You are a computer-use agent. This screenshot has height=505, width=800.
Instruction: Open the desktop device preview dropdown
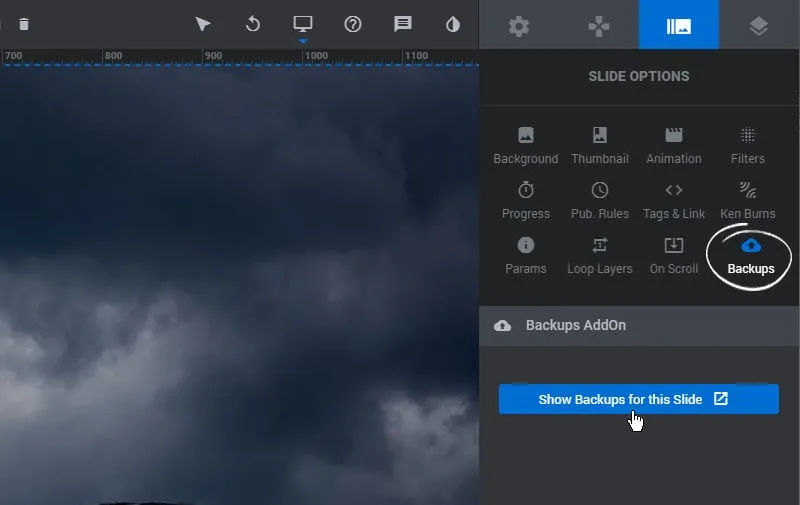click(303, 24)
